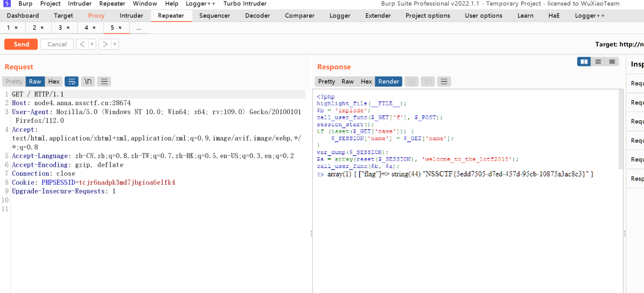Switch to combined tabbed layout view
The width and height of the screenshot is (644, 293).
tap(612, 62)
